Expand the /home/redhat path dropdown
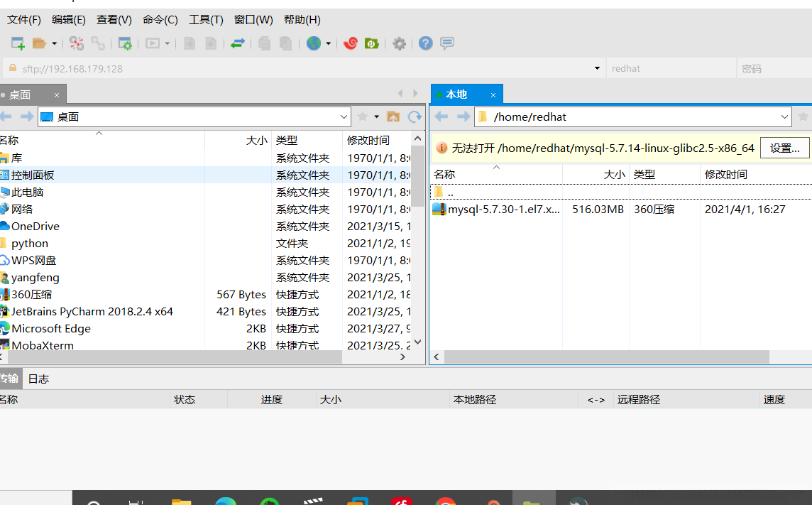The width and height of the screenshot is (812, 505). coord(784,117)
